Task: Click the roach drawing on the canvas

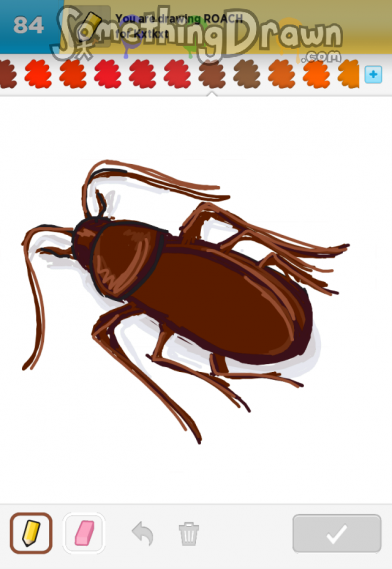Action: pos(185,301)
